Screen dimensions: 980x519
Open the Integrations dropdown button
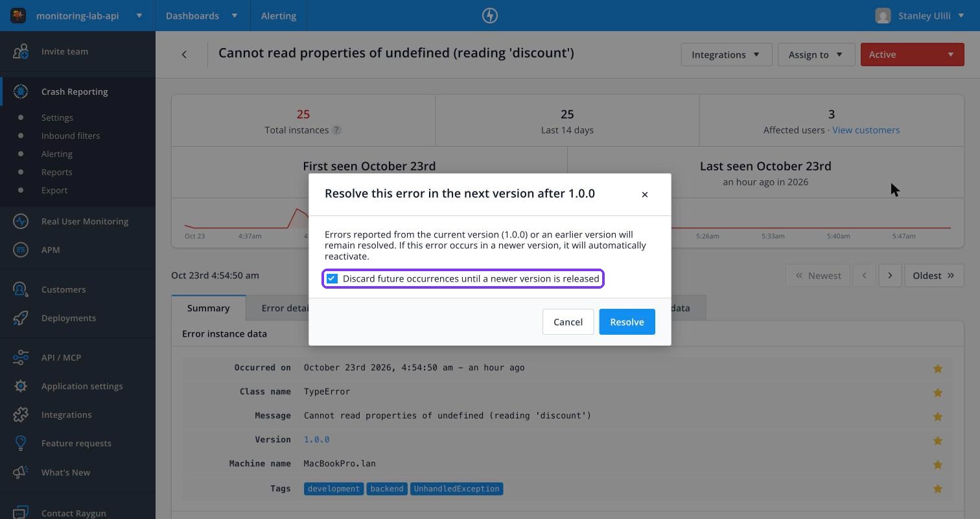(x=726, y=54)
